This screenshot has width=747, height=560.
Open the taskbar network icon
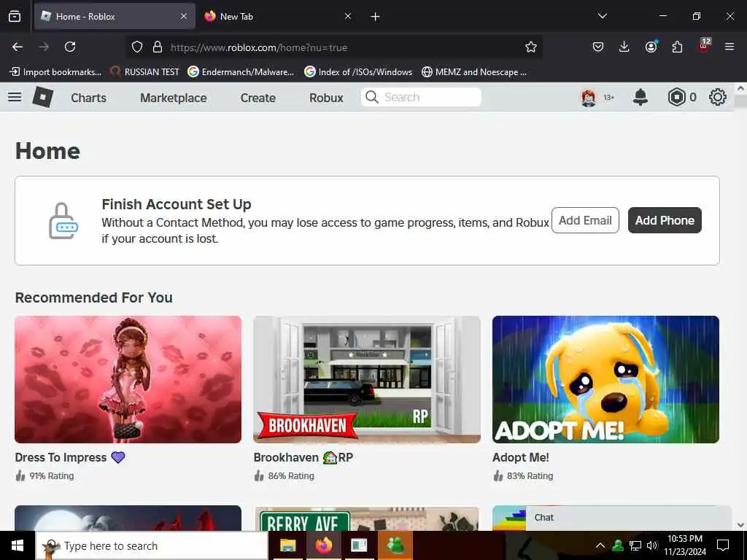[x=635, y=545]
